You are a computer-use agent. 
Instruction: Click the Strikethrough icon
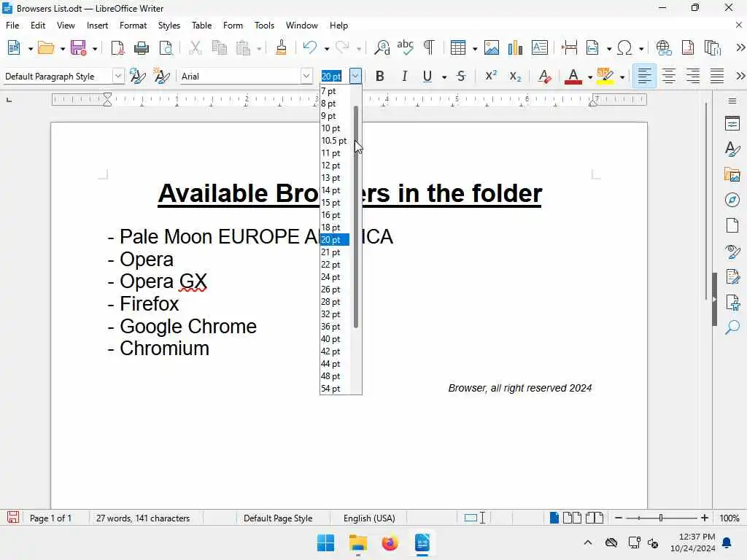tap(461, 76)
